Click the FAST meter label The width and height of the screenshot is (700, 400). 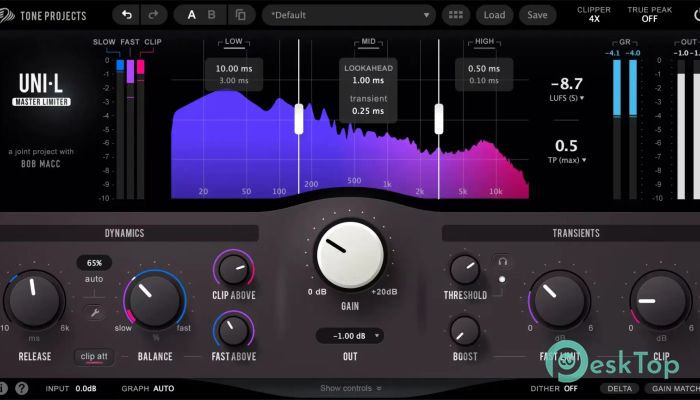pos(130,42)
